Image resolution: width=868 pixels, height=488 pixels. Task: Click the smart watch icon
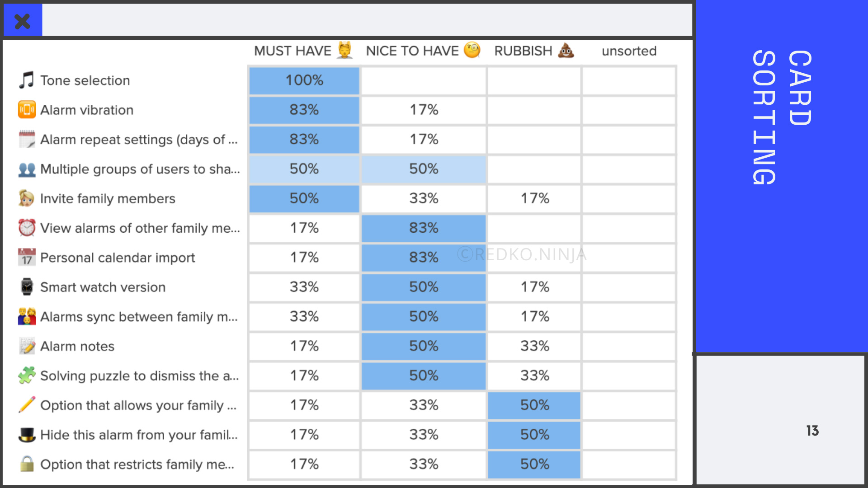click(27, 287)
